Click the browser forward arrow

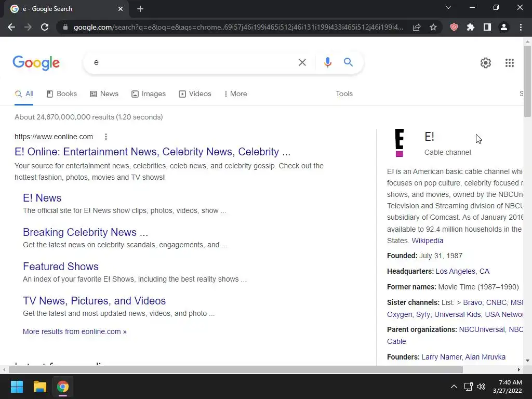coord(28,27)
